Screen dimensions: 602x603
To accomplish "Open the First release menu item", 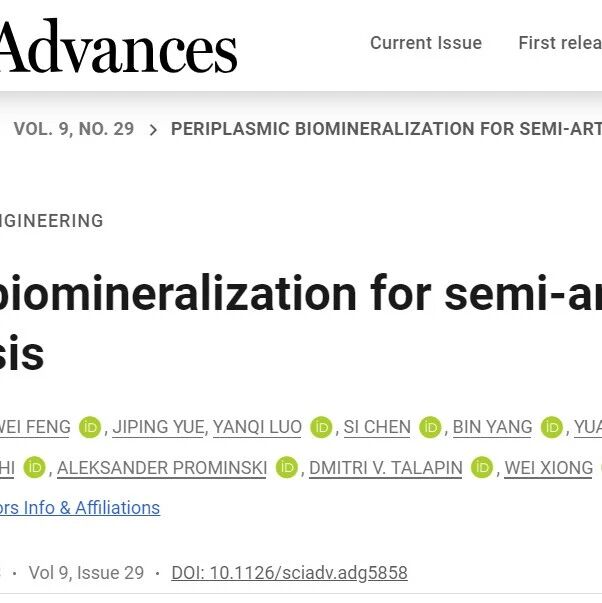I will [560, 43].
